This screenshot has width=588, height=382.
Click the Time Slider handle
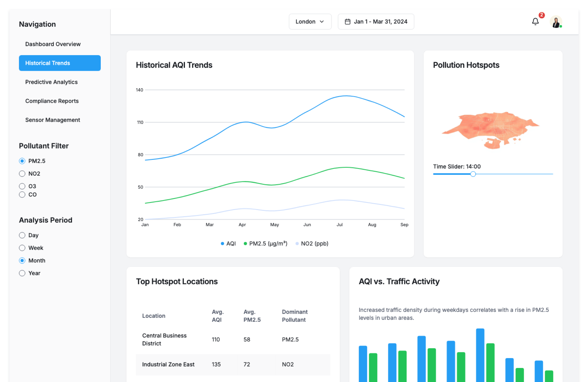click(x=473, y=174)
